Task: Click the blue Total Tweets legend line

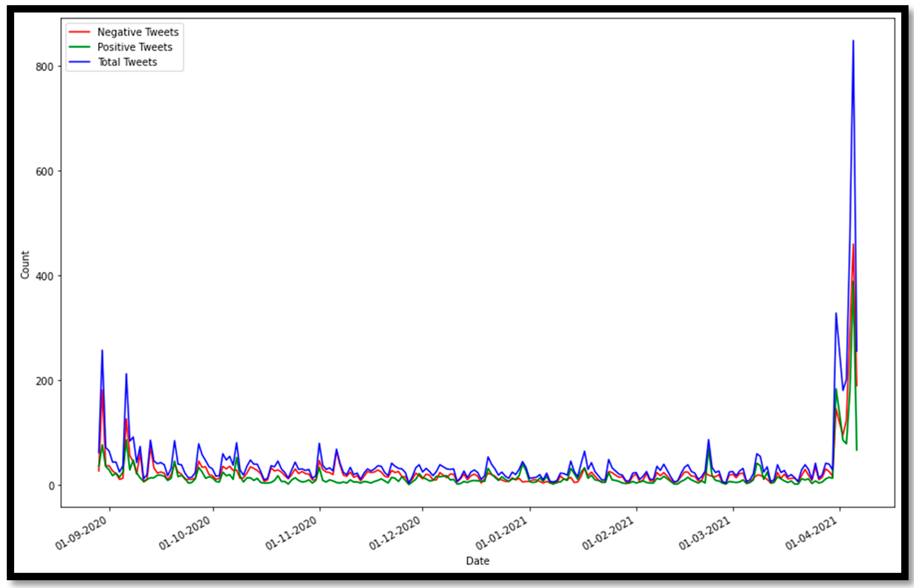Action: (79, 62)
